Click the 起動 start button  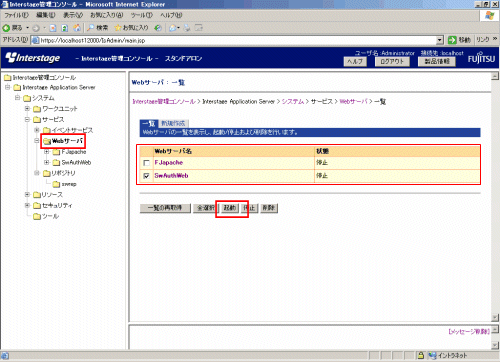pyautogui.click(x=229, y=208)
